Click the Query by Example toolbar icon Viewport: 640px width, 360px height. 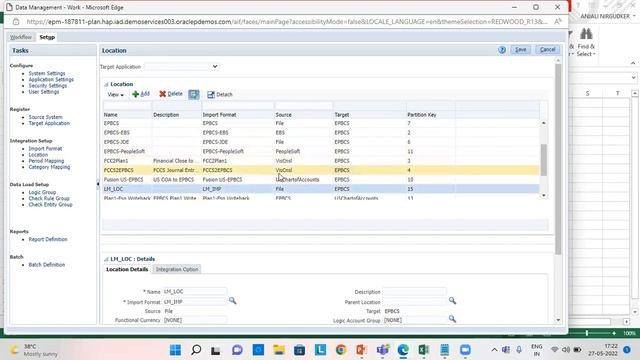(193, 95)
